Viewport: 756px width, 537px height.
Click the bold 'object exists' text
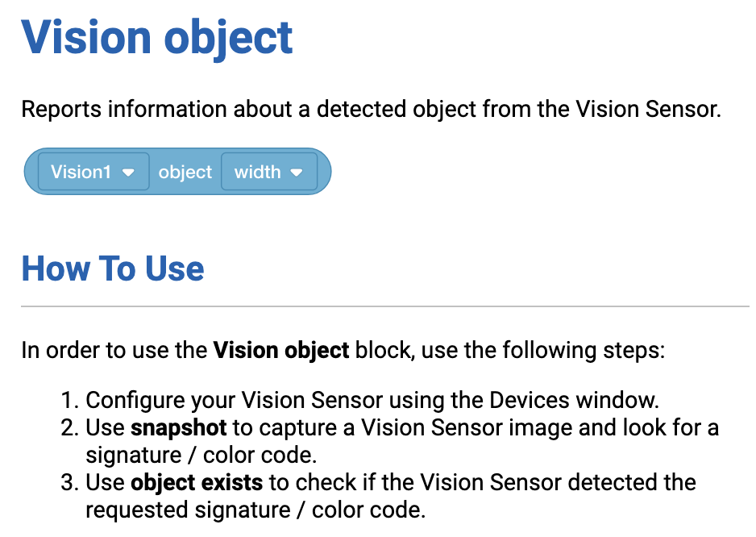coord(197,482)
